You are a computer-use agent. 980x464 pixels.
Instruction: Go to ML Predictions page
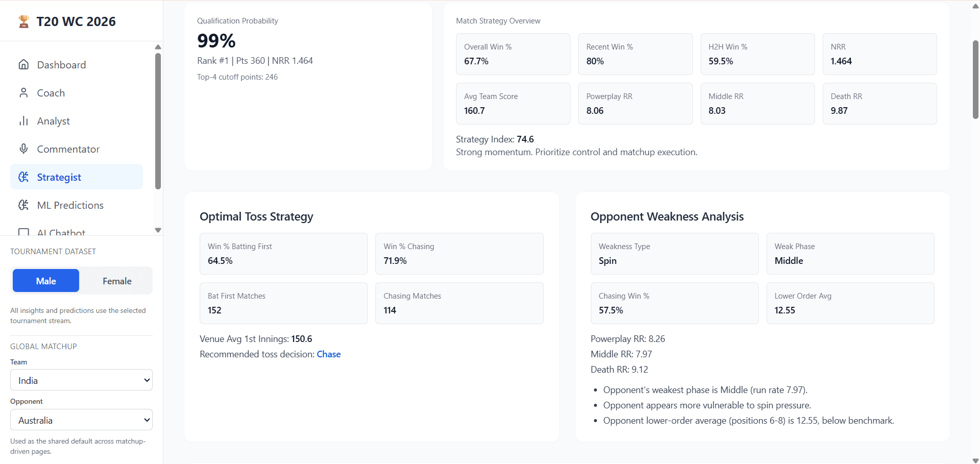coord(70,205)
